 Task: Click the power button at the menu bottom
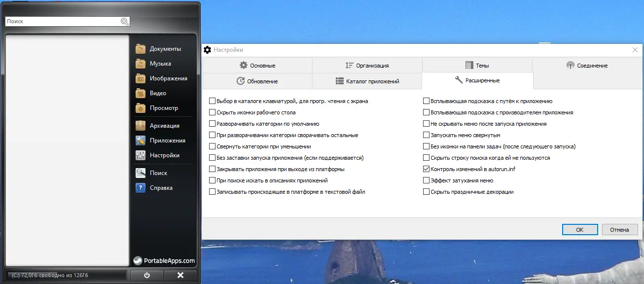coord(146,275)
